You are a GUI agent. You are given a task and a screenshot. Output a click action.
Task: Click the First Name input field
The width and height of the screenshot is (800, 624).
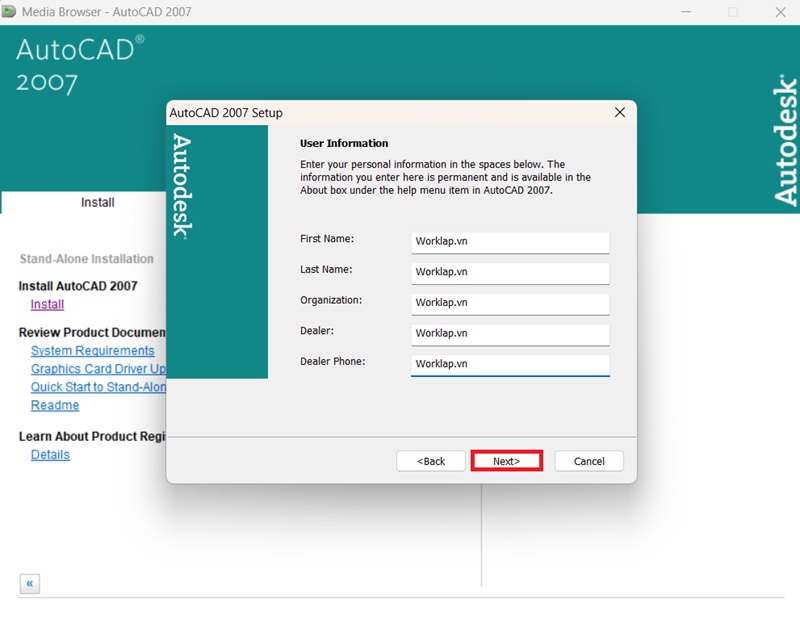pos(510,242)
